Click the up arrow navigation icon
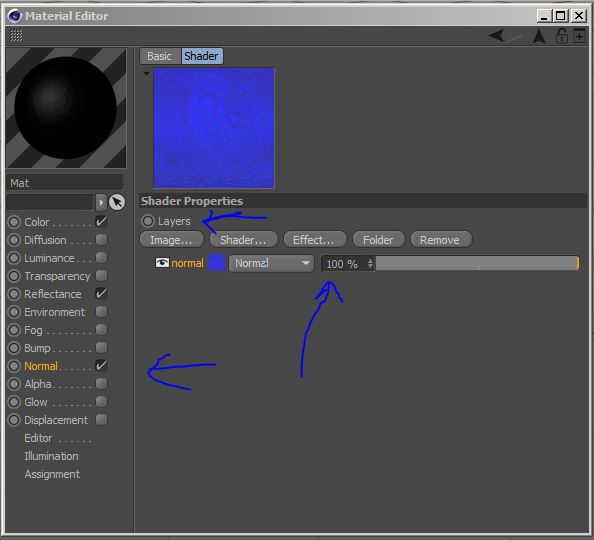 539,36
